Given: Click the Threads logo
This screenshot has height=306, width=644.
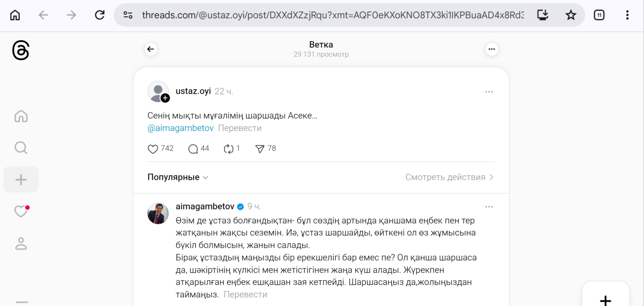Looking at the screenshot, I should point(21,50).
